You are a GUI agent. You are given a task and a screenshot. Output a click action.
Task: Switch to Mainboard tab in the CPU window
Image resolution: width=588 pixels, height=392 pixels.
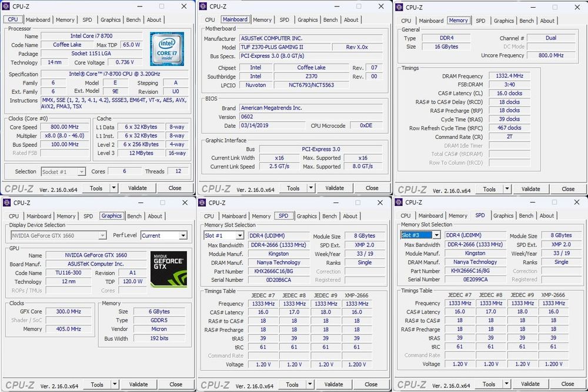(x=38, y=20)
